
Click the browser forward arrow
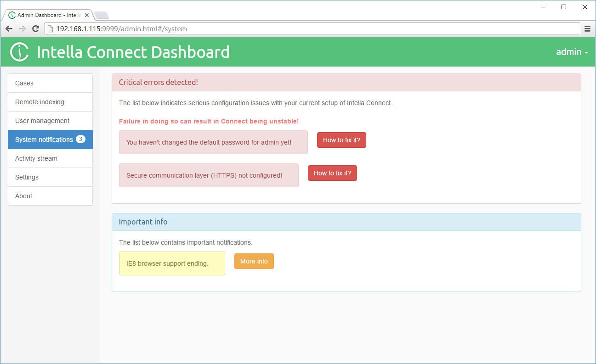(x=22, y=29)
